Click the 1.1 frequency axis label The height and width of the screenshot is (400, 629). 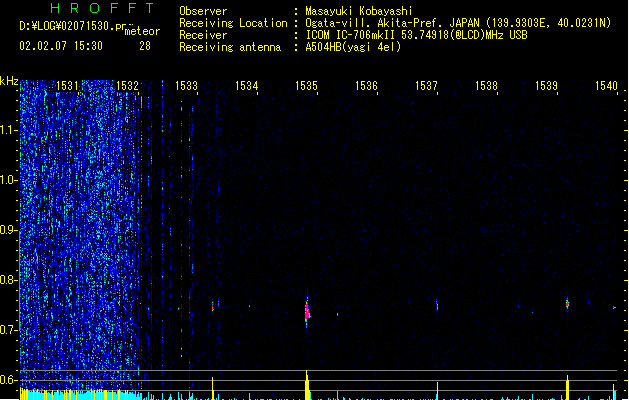point(8,130)
